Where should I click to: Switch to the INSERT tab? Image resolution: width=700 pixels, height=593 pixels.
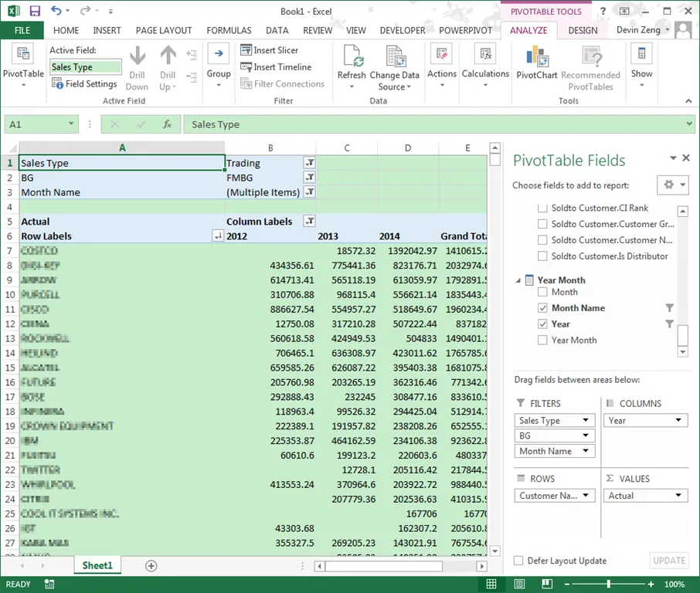(x=107, y=30)
